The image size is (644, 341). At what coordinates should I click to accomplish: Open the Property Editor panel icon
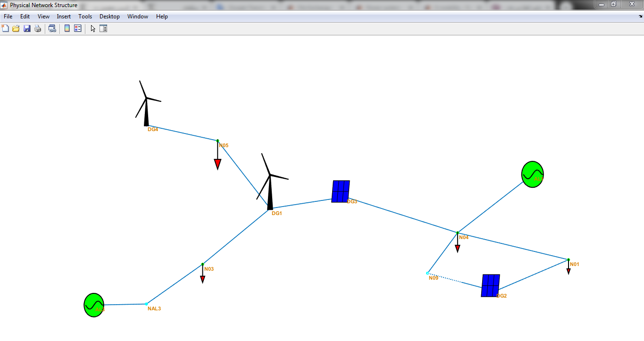[x=103, y=29]
